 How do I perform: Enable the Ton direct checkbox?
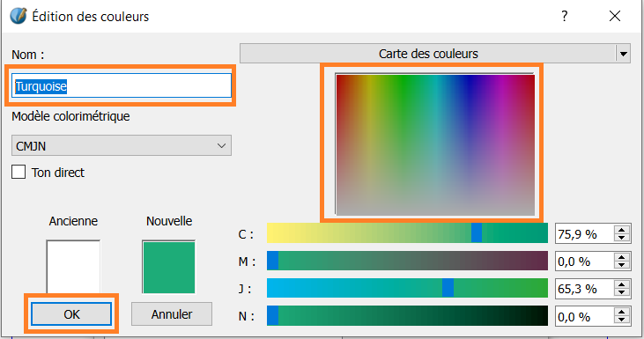pos(19,172)
